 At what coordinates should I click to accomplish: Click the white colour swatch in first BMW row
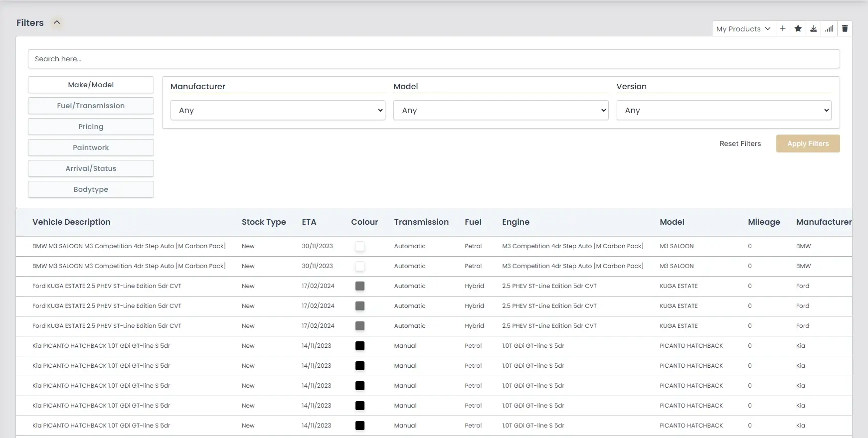pyautogui.click(x=360, y=246)
